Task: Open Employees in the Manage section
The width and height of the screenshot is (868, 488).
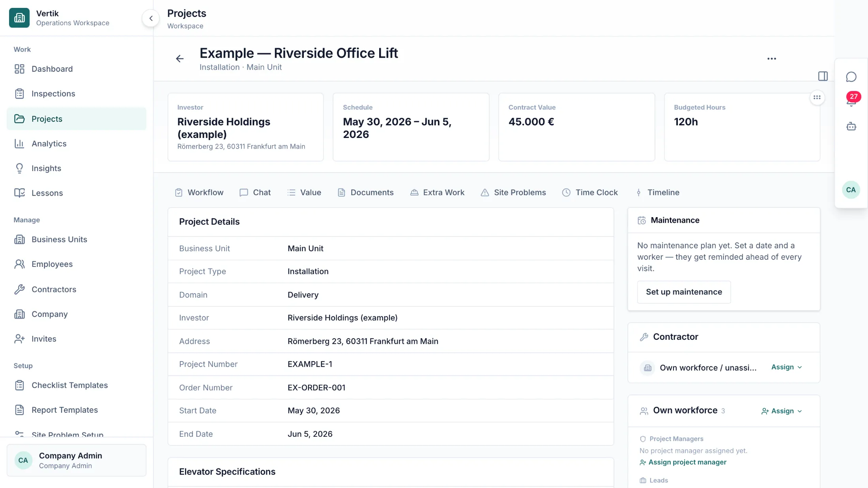Action: (x=77, y=264)
